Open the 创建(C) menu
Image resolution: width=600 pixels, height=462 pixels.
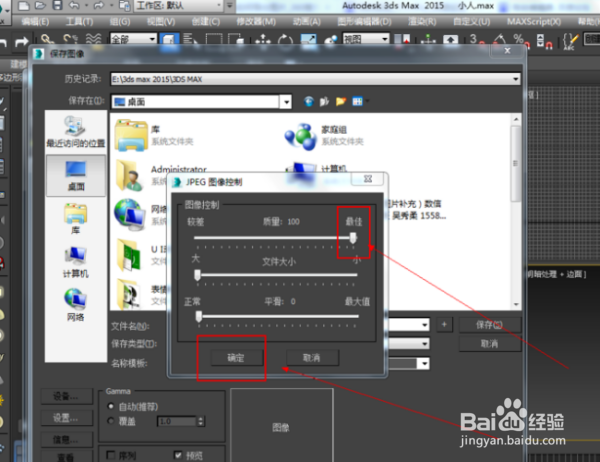pos(205,21)
